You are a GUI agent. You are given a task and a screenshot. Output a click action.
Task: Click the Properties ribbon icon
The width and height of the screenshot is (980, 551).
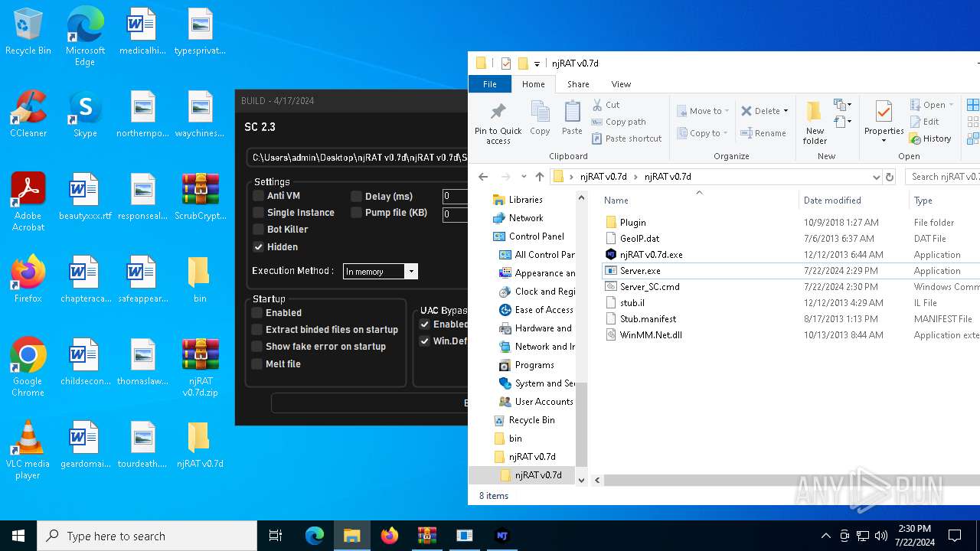884,113
